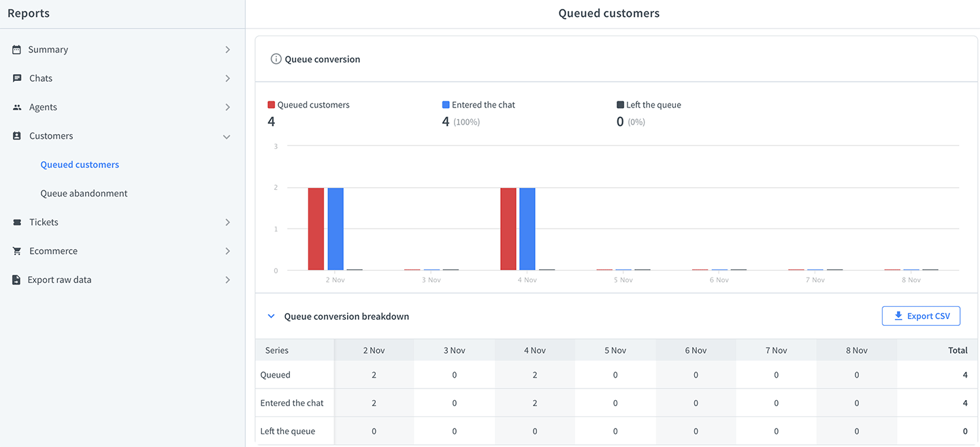Click the Queued row total cell
Viewport: 980px width, 447px height.
tap(938, 375)
